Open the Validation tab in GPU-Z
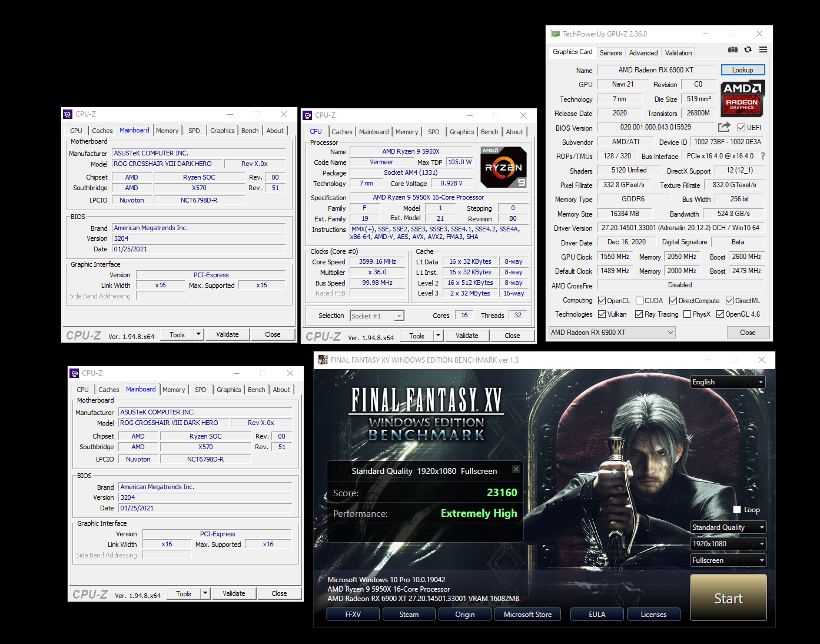The width and height of the screenshot is (820, 644). (678, 53)
